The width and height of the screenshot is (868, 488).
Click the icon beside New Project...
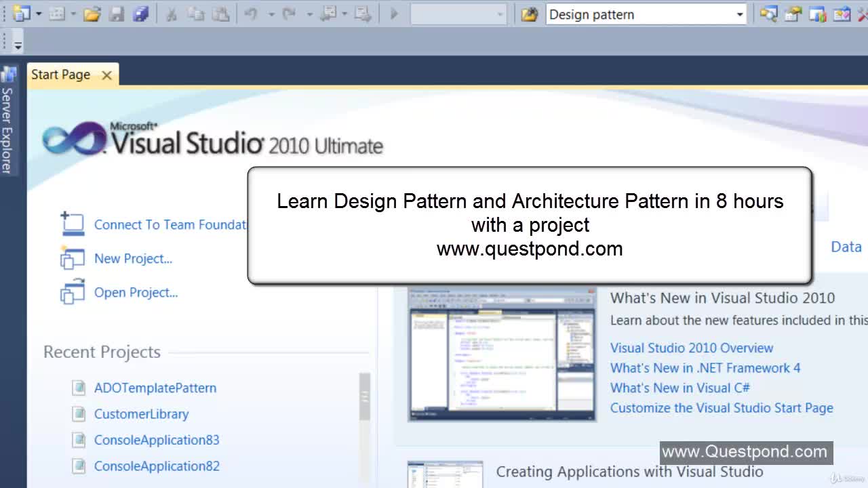pyautogui.click(x=72, y=258)
